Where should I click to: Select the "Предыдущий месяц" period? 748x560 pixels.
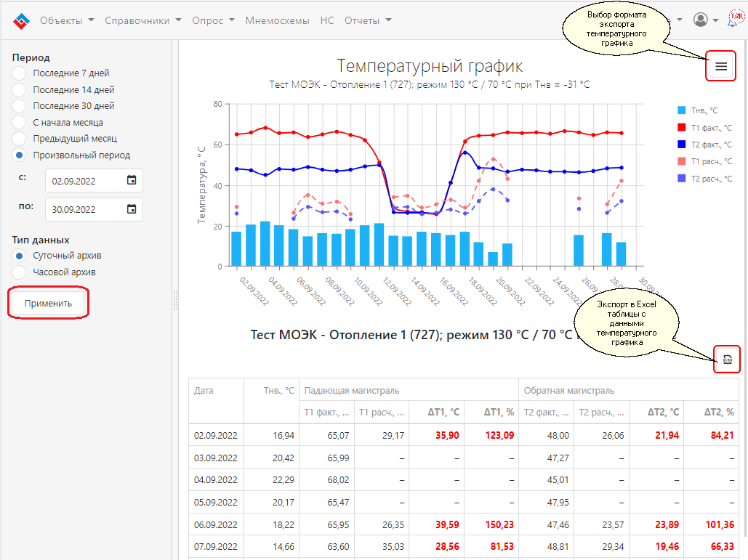[x=20, y=138]
